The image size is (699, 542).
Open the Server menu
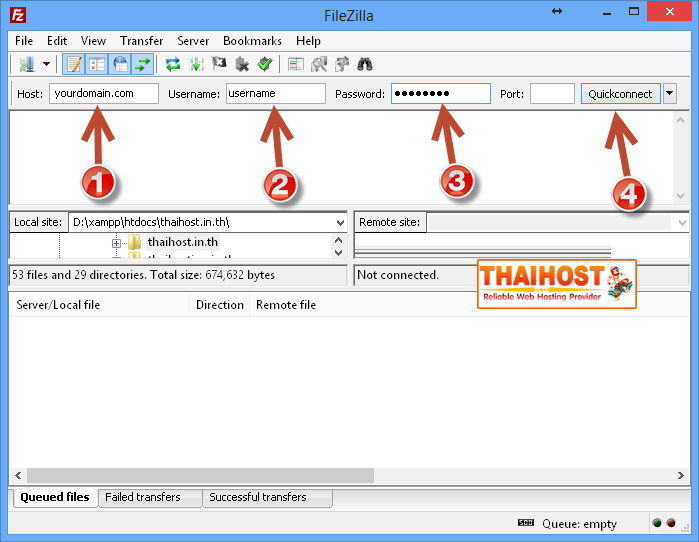click(x=193, y=41)
